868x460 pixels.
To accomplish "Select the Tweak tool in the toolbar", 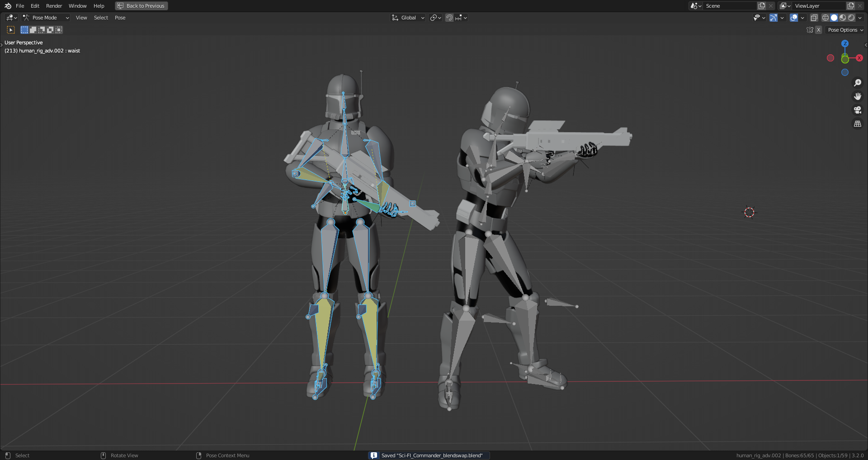I will point(10,30).
